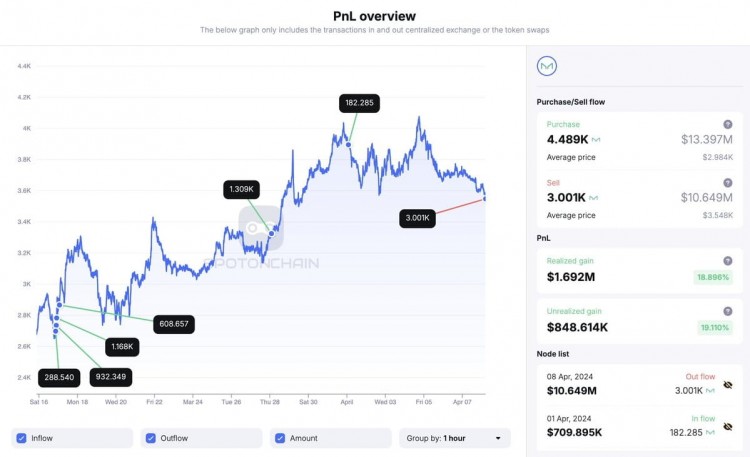
Task: Hide the 08 Apr 2024 out flow node
Action: point(727,384)
